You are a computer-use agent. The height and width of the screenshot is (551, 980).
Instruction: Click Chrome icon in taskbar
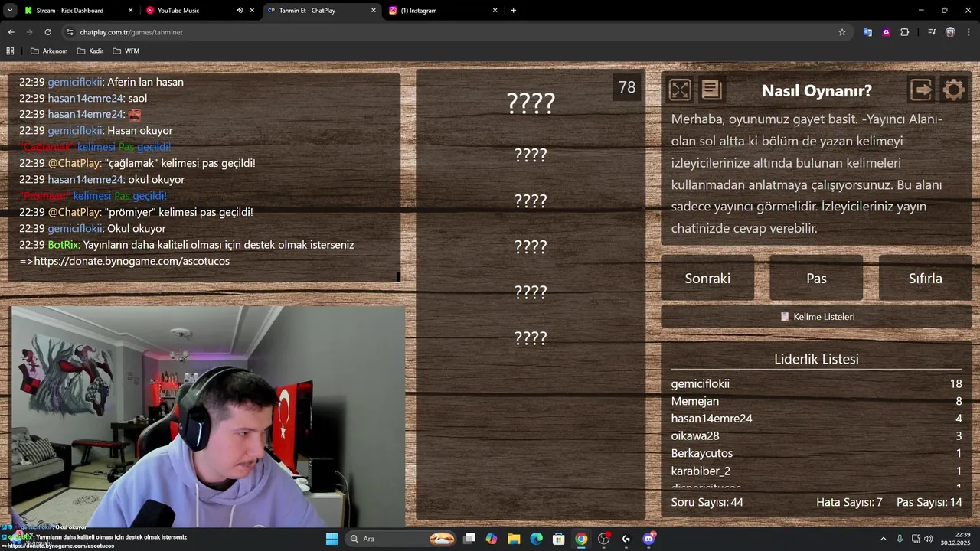tap(581, 539)
